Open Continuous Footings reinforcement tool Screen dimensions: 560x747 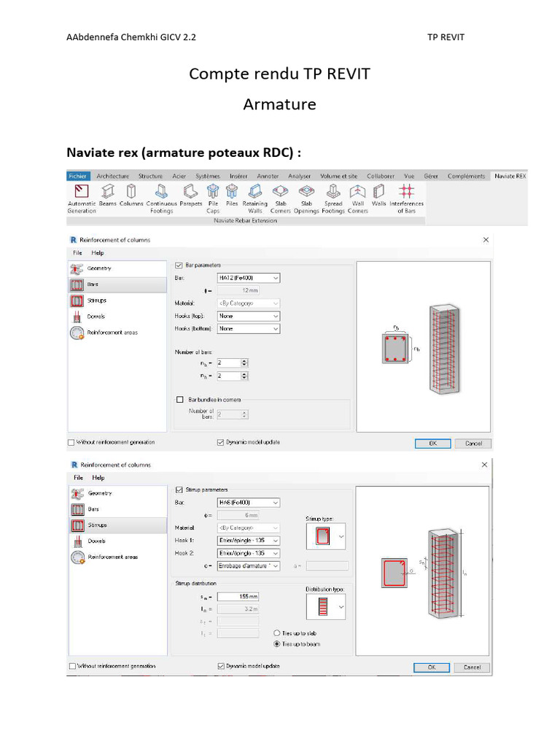tap(161, 198)
